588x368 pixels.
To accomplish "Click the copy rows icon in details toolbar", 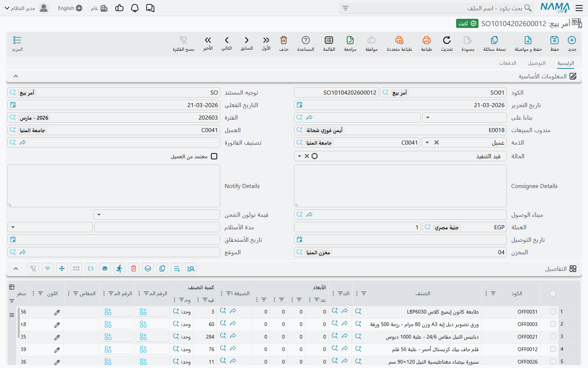I will (x=162, y=269).
